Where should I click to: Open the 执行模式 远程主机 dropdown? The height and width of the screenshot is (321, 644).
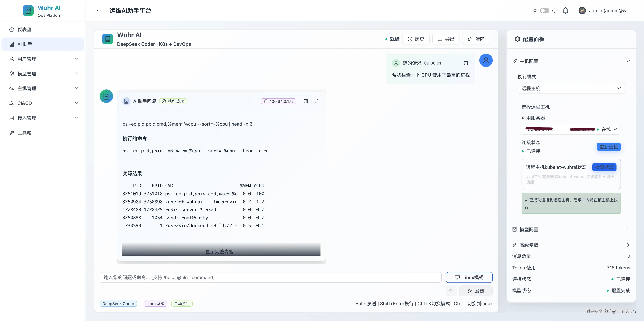pos(571,88)
